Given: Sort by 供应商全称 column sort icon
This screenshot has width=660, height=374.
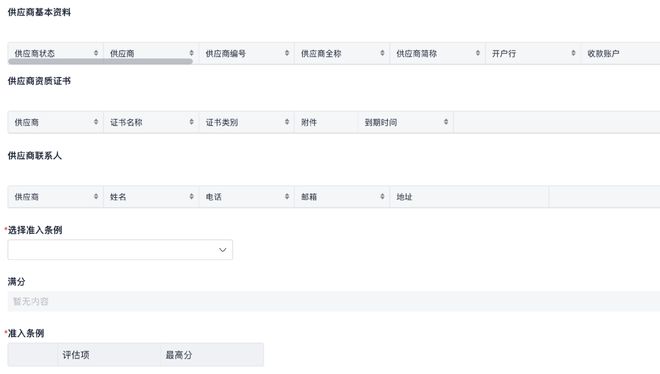Looking at the screenshot, I should pyautogui.click(x=382, y=53).
